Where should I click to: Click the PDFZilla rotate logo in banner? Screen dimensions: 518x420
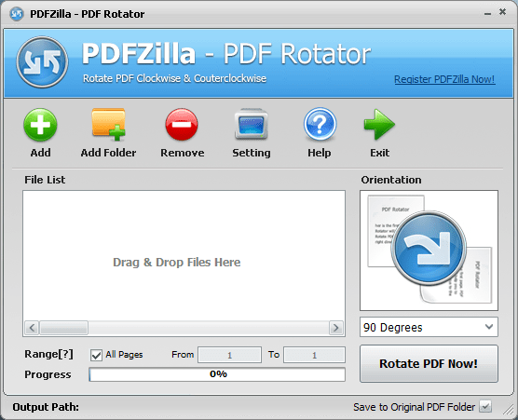(42, 62)
